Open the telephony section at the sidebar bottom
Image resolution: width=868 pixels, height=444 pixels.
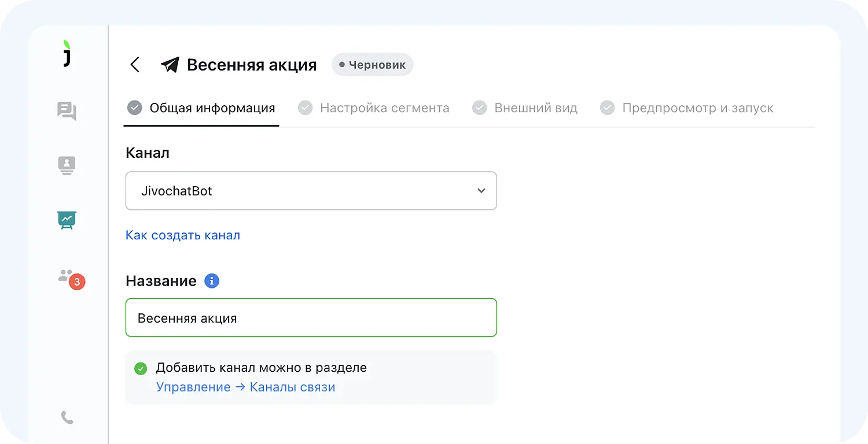click(67, 417)
